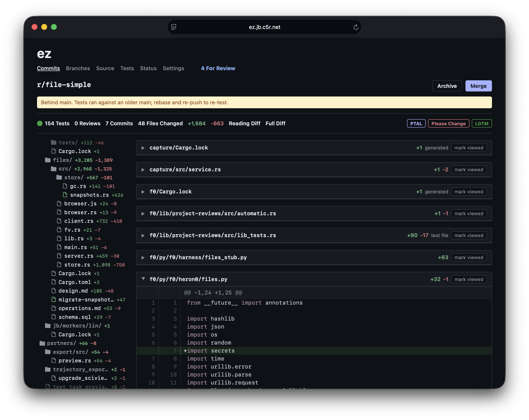Click the address bar URL field
Image resolution: width=529 pixels, height=420 pixels.
pos(264,27)
